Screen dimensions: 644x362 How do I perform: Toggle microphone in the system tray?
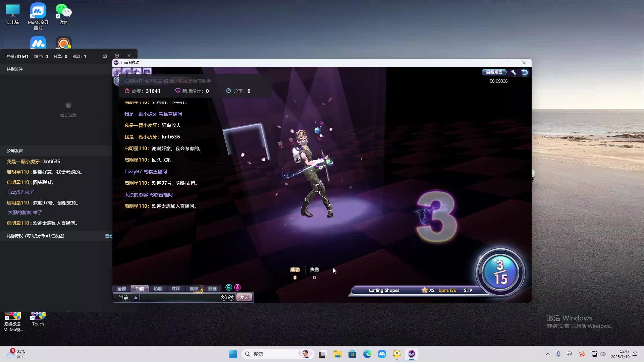tap(558, 354)
